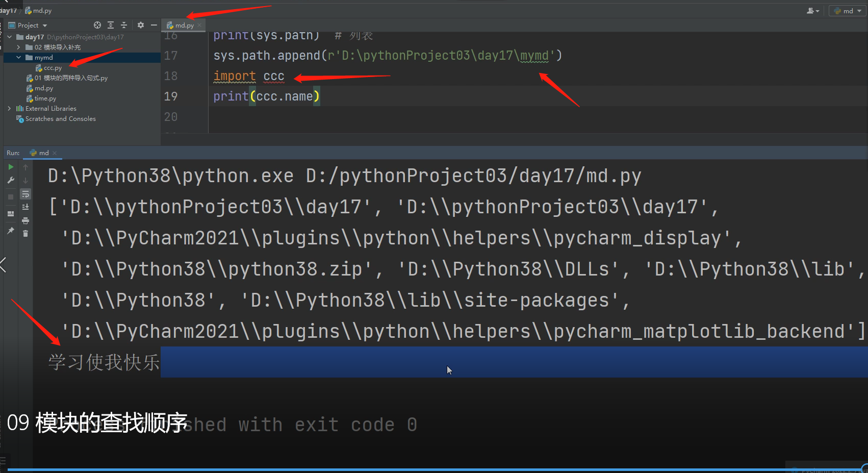Image resolution: width=868 pixels, height=473 pixels.
Task: Click line number 20 in gutter
Action: tap(171, 117)
